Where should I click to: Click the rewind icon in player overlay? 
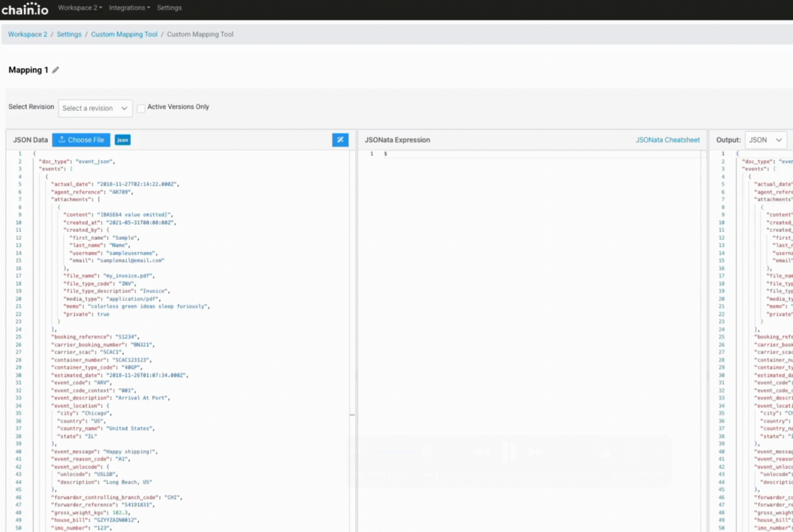pyautogui.click(x=480, y=450)
